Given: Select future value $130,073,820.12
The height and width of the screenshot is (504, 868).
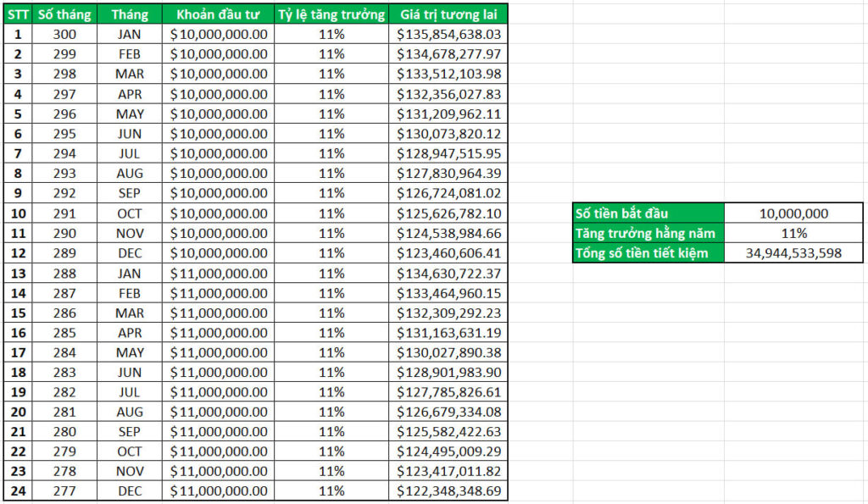Looking at the screenshot, I should pyautogui.click(x=448, y=134).
